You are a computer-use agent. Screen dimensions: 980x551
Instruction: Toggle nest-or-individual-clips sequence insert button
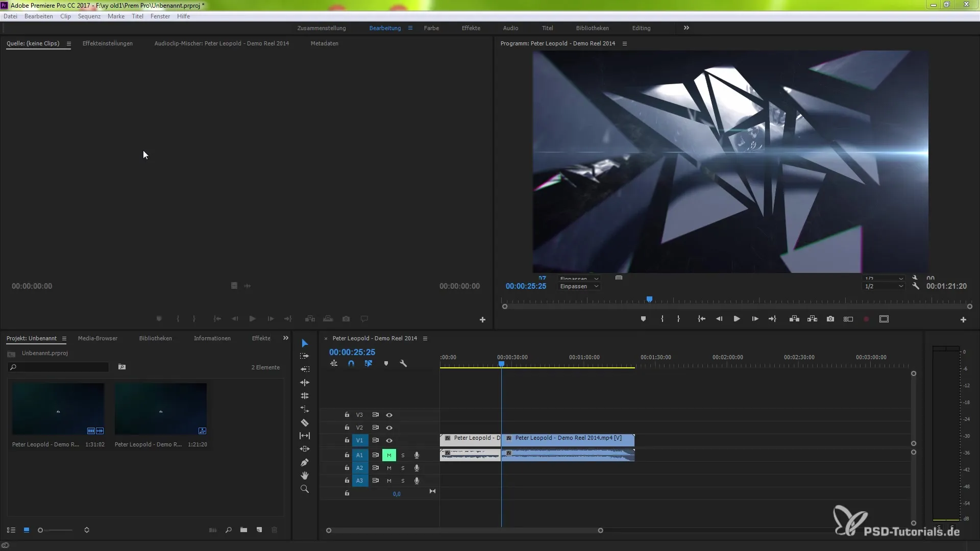tap(334, 364)
